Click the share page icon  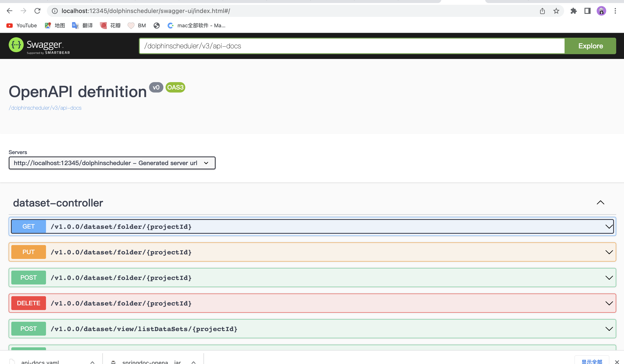click(x=542, y=11)
